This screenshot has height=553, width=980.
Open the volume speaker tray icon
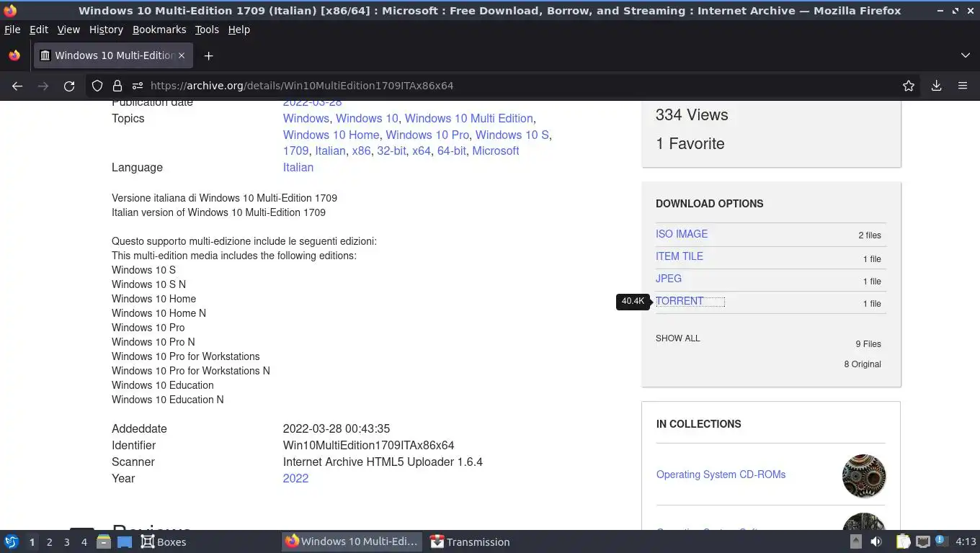[x=876, y=542]
